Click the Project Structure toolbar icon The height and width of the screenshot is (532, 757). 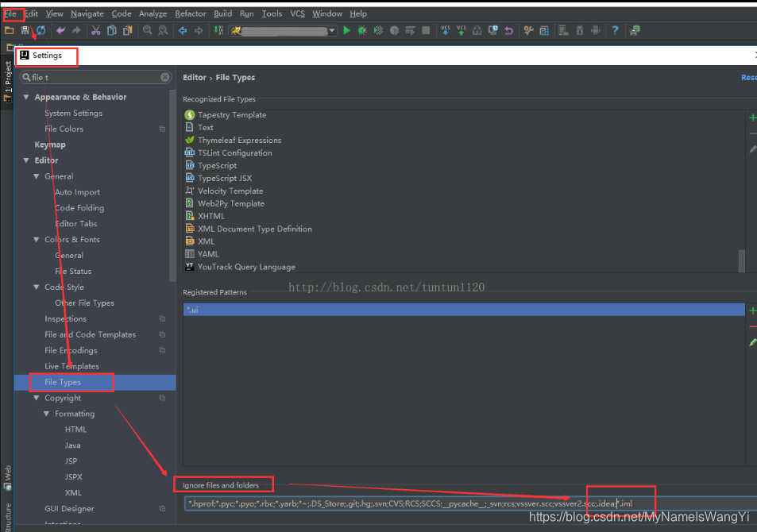click(x=544, y=30)
